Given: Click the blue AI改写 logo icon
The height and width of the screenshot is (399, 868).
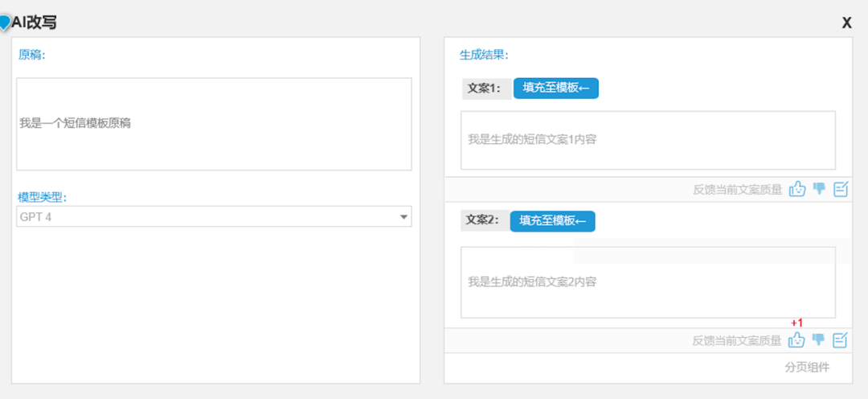Looking at the screenshot, I should click(5, 23).
